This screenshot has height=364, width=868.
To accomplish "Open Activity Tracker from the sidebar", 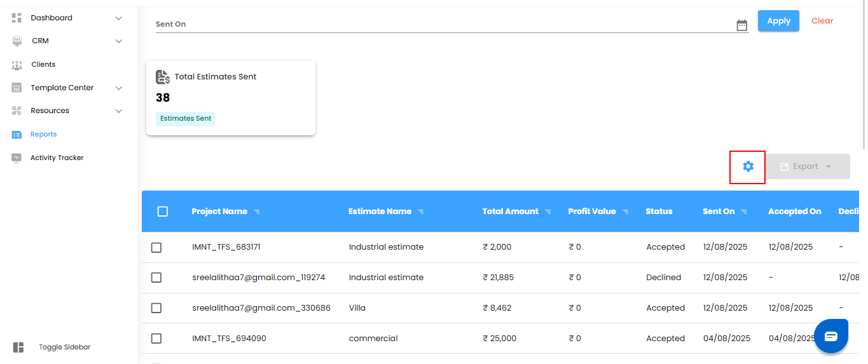I will 57,158.
